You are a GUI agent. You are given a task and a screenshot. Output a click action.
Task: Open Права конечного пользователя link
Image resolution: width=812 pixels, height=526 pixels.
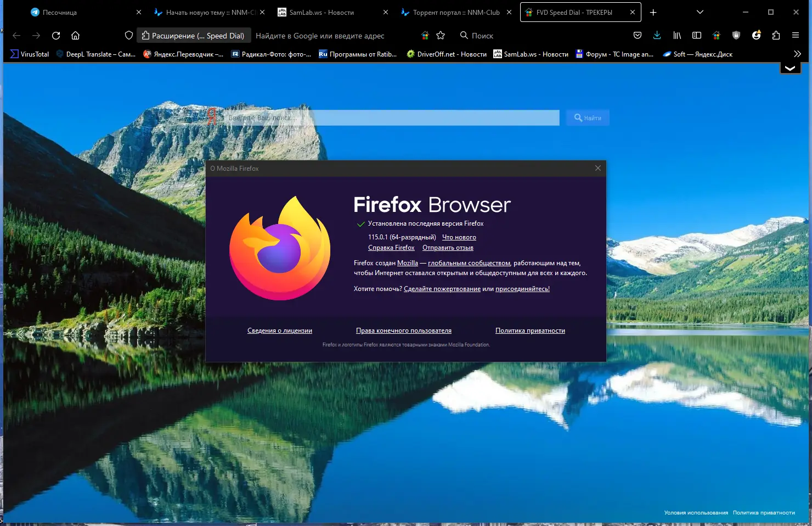point(404,331)
